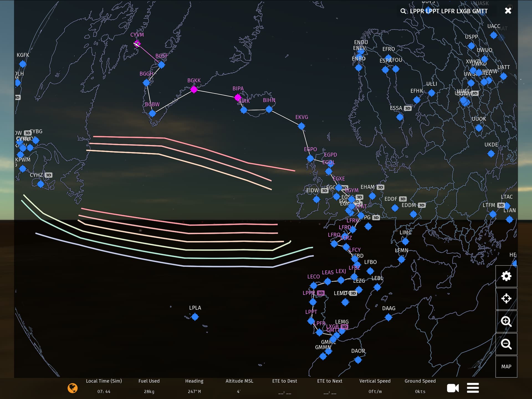Select the LPLA airport marker

point(195,317)
